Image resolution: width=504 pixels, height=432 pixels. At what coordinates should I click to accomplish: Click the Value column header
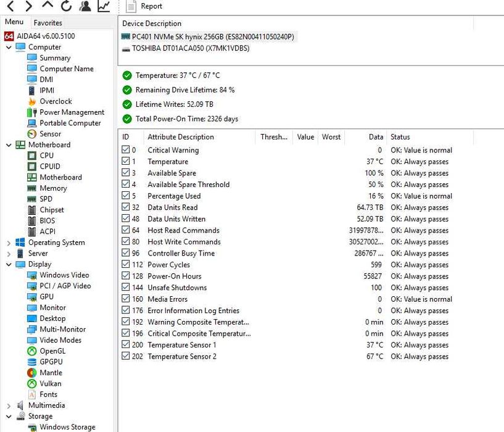pyautogui.click(x=305, y=137)
